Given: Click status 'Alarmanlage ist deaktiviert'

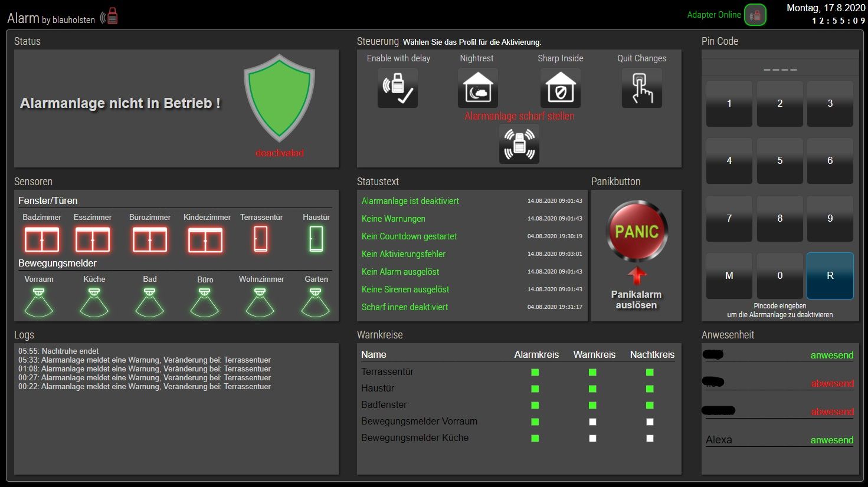Looking at the screenshot, I should click(x=410, y=201).
